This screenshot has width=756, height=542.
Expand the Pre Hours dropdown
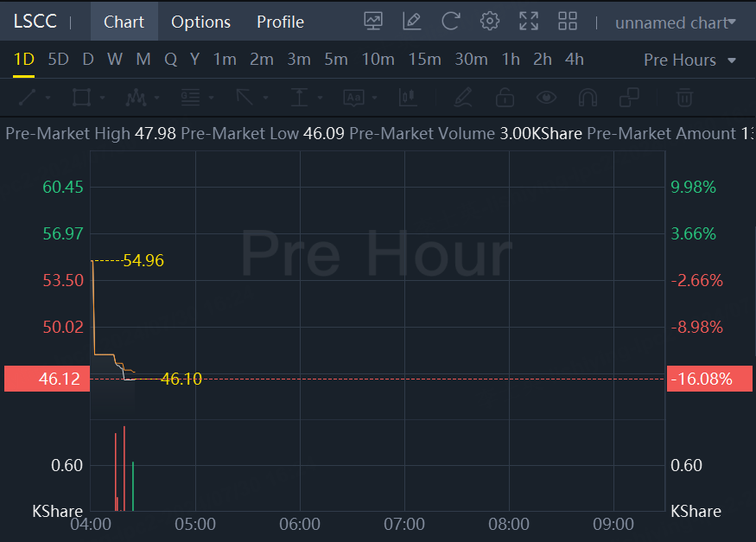(x=689, y=60)
